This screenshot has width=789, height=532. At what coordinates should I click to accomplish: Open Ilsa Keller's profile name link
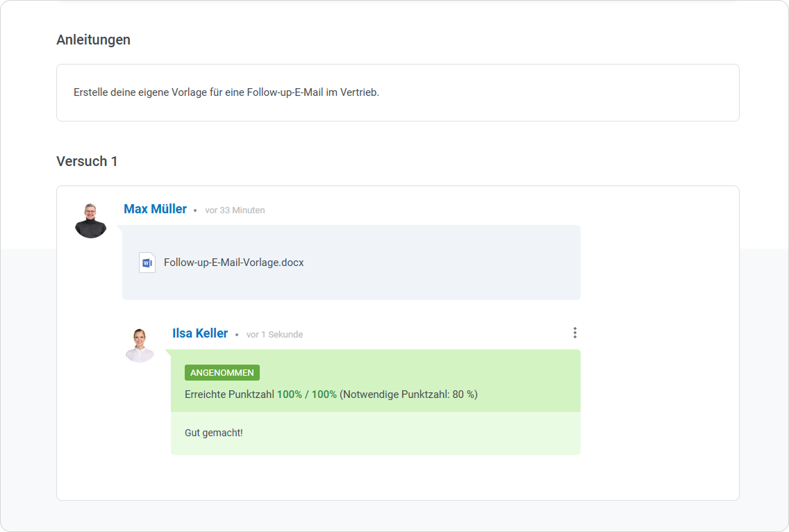click(x=200, y=333)
